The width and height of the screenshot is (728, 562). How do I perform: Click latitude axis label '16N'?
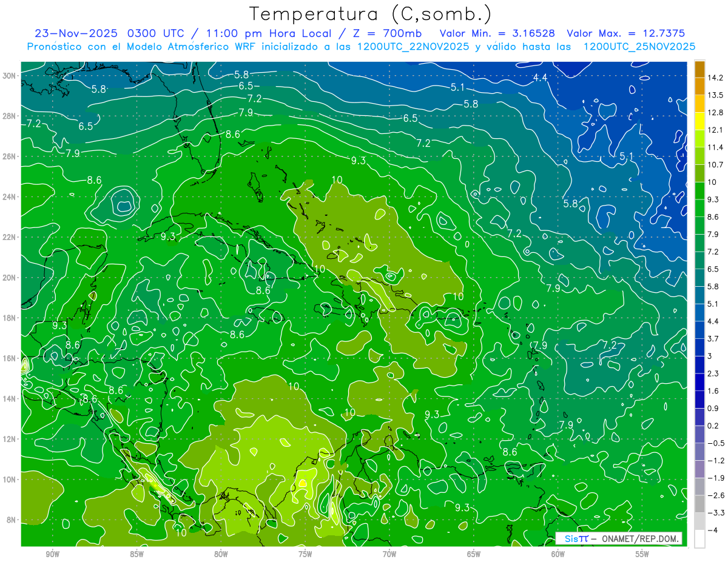(x=10, y=358)
